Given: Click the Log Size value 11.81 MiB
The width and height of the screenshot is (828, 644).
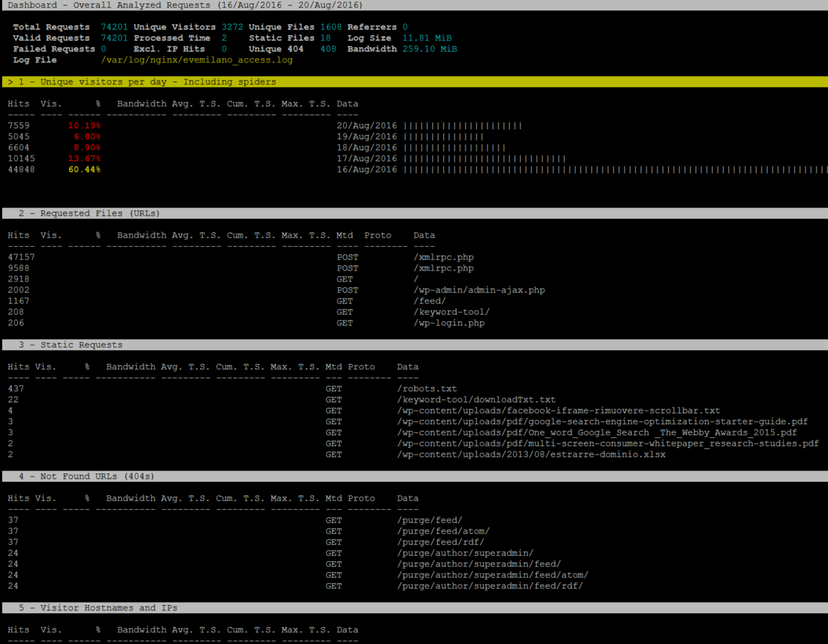Looking at the screenshot, I should [x=427, y=38].
